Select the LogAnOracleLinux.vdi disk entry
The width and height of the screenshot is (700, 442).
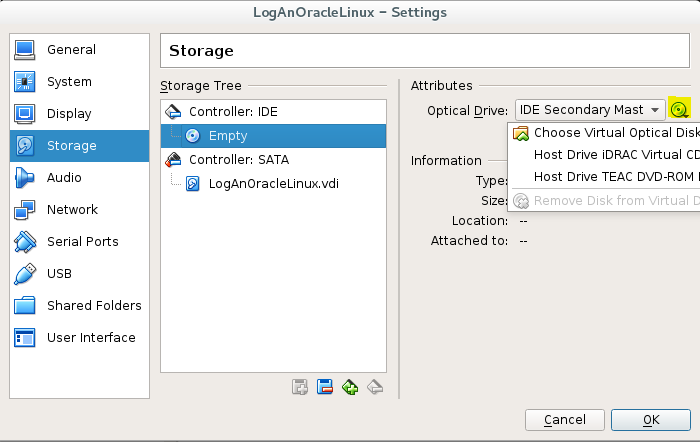click(273, 183)
